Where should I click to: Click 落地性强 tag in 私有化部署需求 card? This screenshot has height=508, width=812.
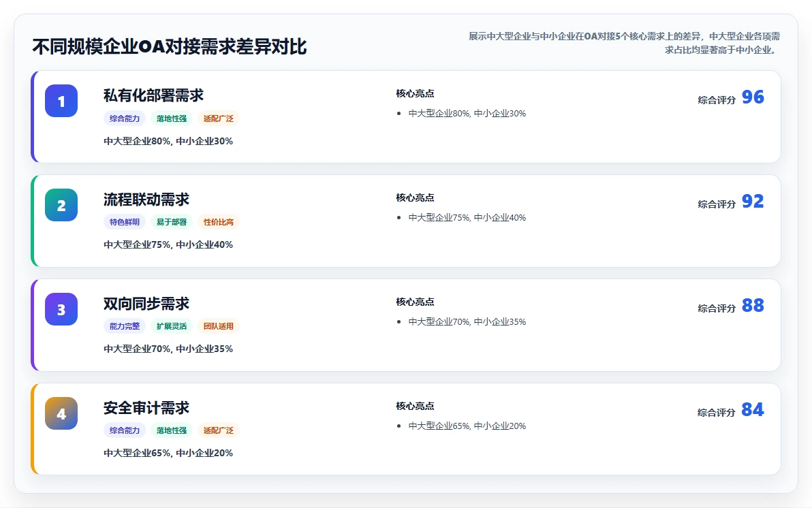coord(172,118)
